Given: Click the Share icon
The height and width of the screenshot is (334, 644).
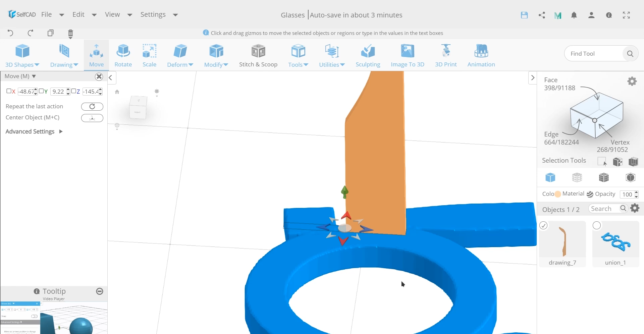Looking at the screenshot, I should click(542, 15).
